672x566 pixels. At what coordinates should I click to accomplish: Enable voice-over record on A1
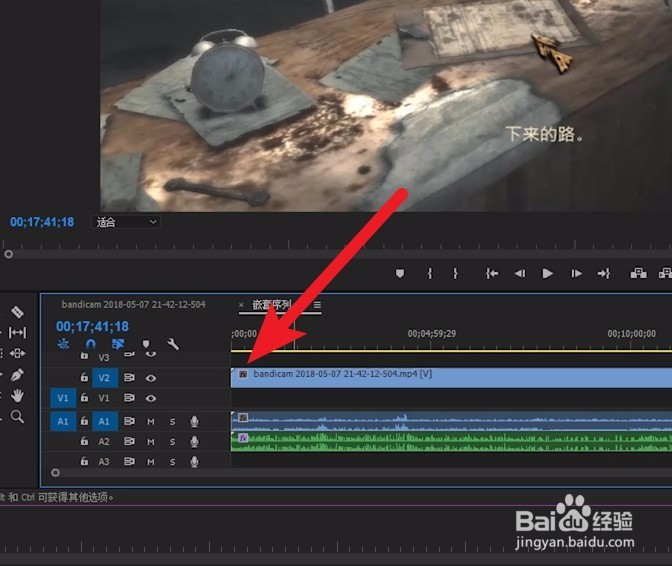tap(194, 422)
